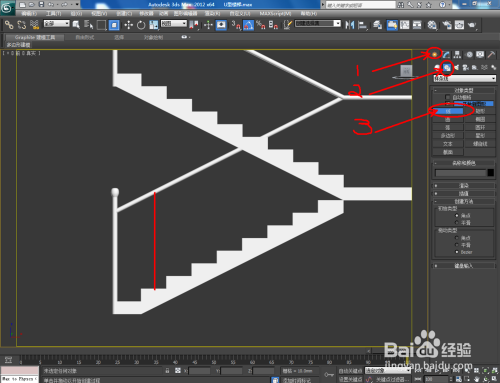Click the Bind to Space Warp tool

tap(34, 25)
